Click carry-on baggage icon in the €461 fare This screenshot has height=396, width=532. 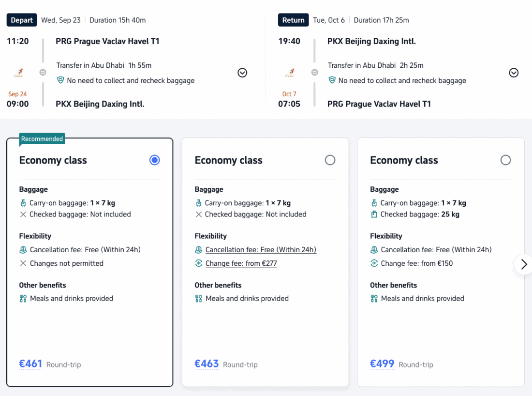[x=23, y=203]
